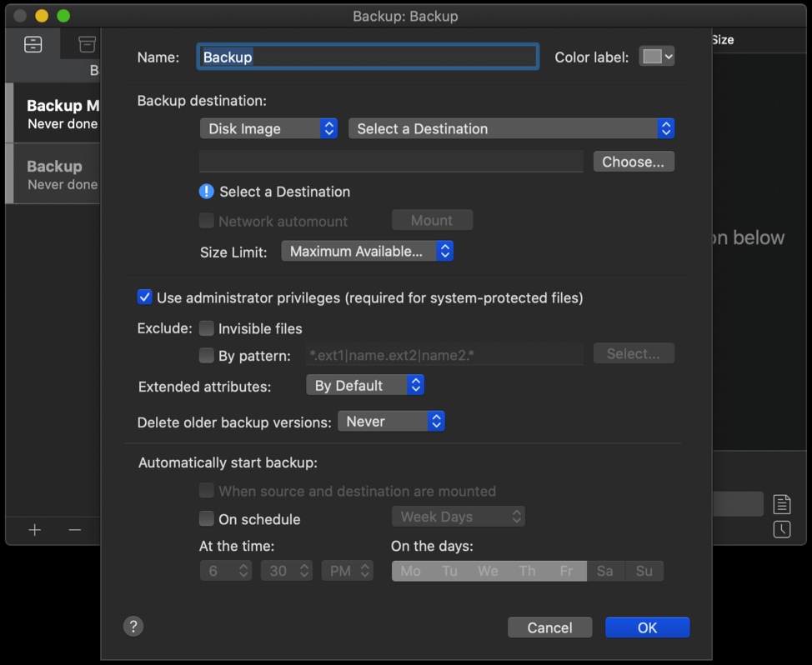Click the Choose... button
This screenshot has height=665, width=812.
coord(634,162)
